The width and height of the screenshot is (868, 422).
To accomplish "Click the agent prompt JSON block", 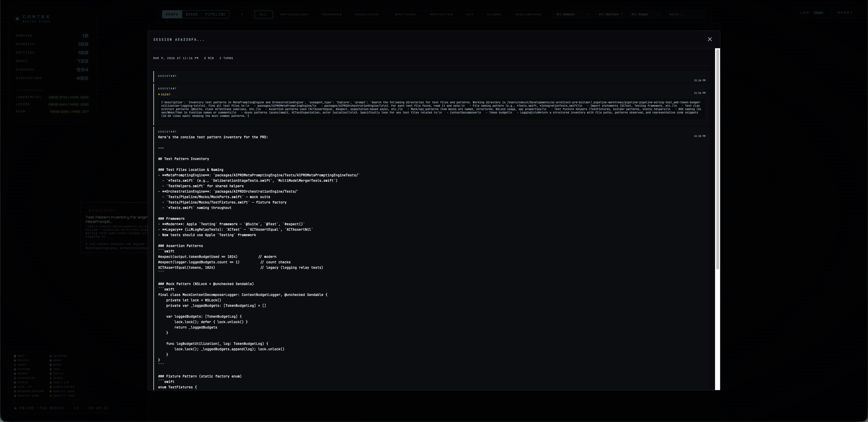I will click(x=431, y=109).
